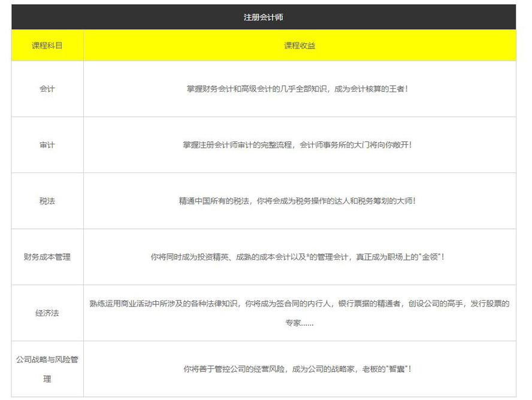Image resolution: width=532 pixels, height=400 pixels.
Task: Click the text 你将同时成为投资精英
Action: pyautogui.click(x=189, y=257)
